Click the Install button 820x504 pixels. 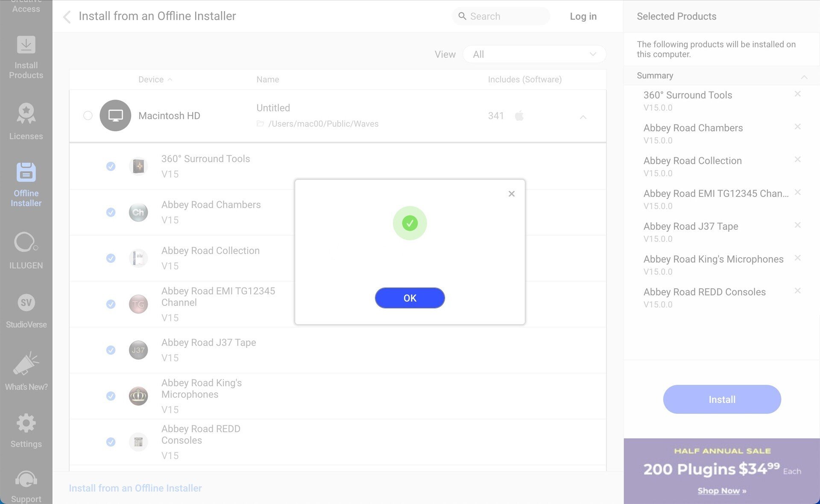coord(722,399)
